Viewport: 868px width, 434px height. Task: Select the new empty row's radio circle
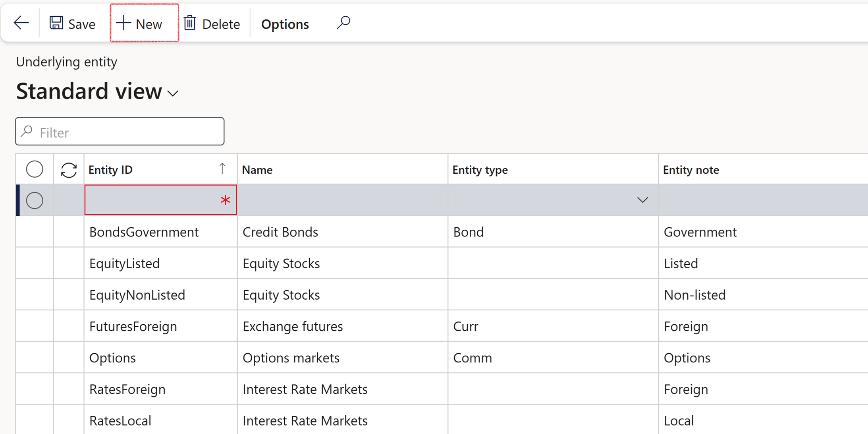35,200
